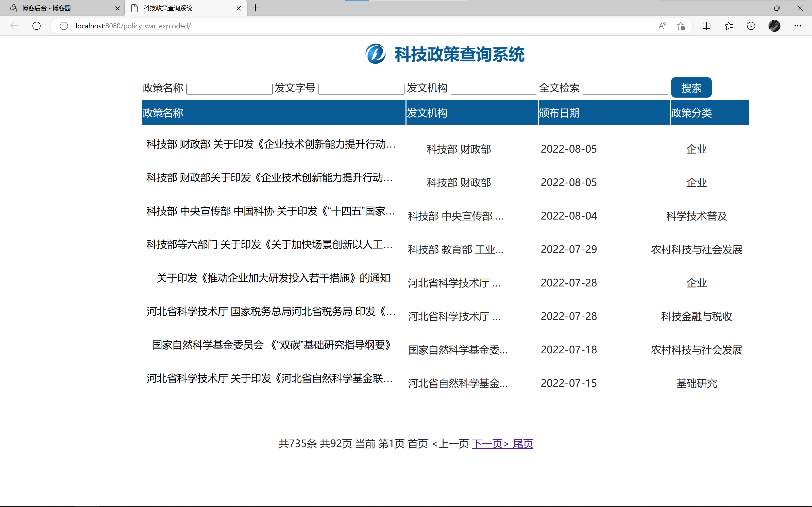The width and height of the screenshot is (812, 507).
Task: Open browser settings and more menu
Action: tap(798, 26)
